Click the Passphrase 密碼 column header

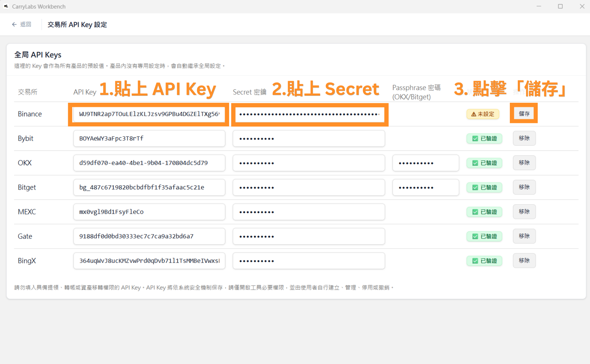(x=416, y=92)
